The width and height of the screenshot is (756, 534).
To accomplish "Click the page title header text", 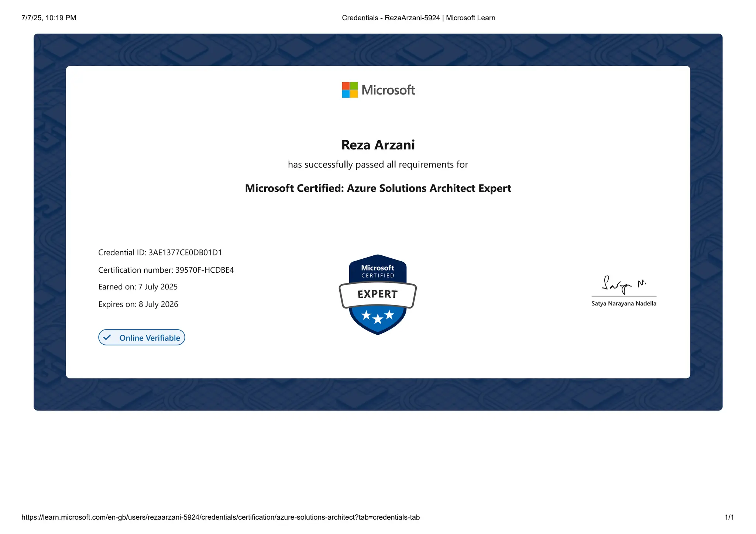I will [x=418, y=18].
